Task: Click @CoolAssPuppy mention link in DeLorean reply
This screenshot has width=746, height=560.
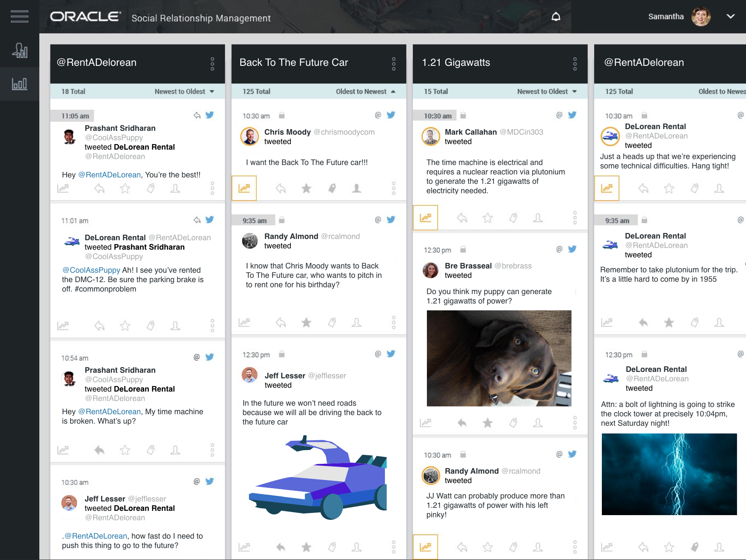Action: click(x=91, y=270)
